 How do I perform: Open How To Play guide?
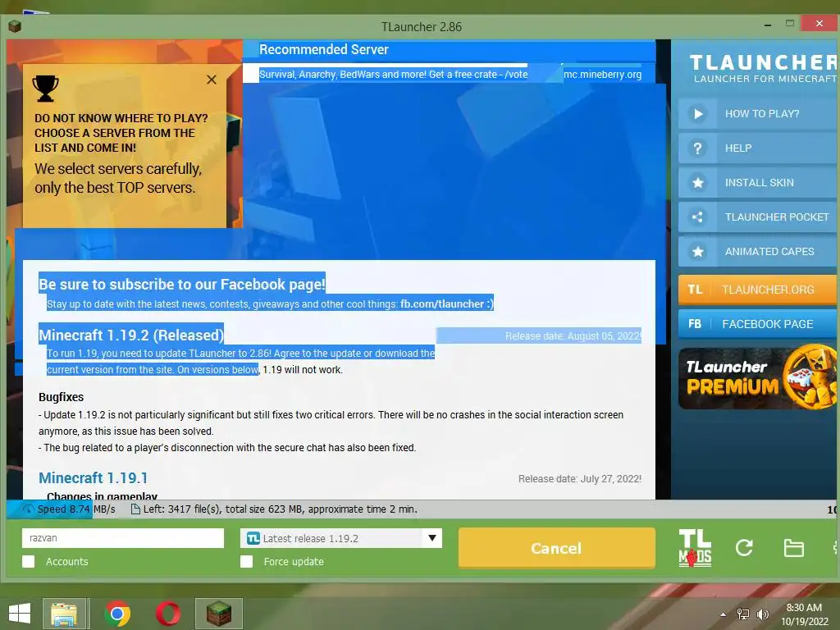click(759, 113)
